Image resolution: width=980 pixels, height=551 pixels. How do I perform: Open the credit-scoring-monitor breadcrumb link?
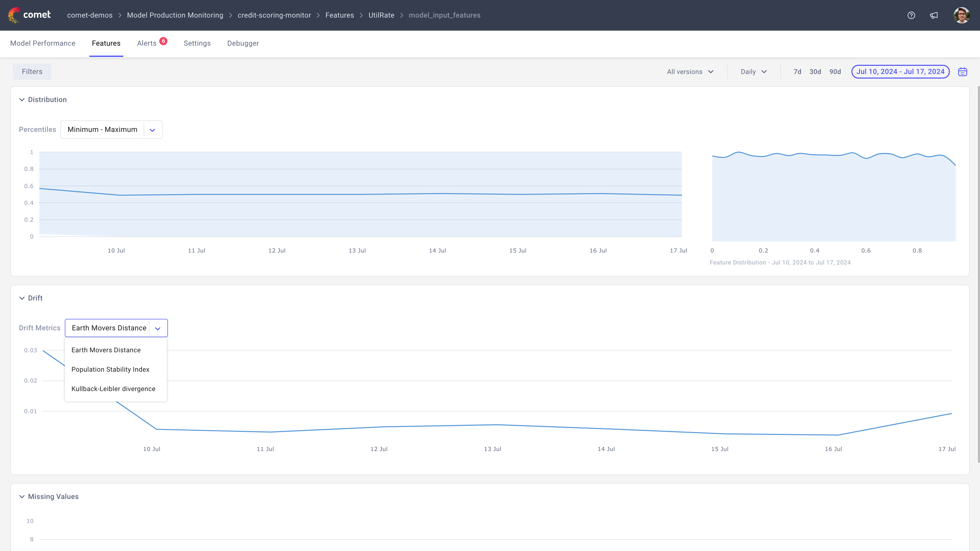[274, 15]
